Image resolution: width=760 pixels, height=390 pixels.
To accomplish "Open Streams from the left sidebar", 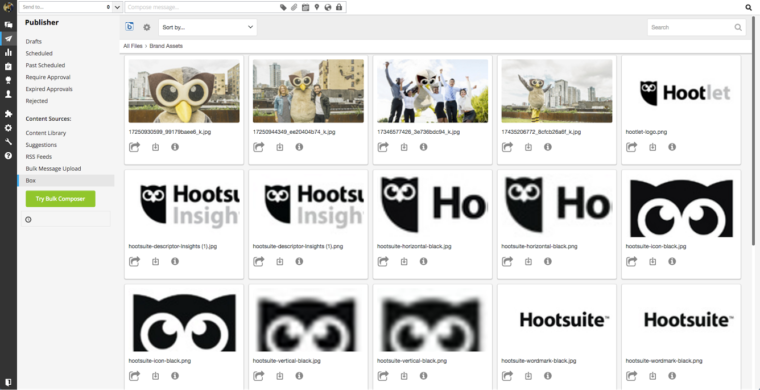I will click(8, 24).
